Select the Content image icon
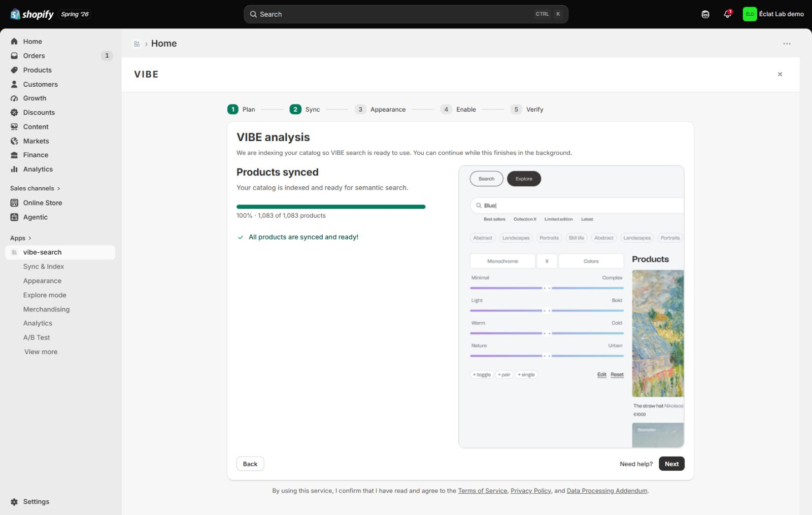Screen dimensions: 812x515 tap(14, 127)
